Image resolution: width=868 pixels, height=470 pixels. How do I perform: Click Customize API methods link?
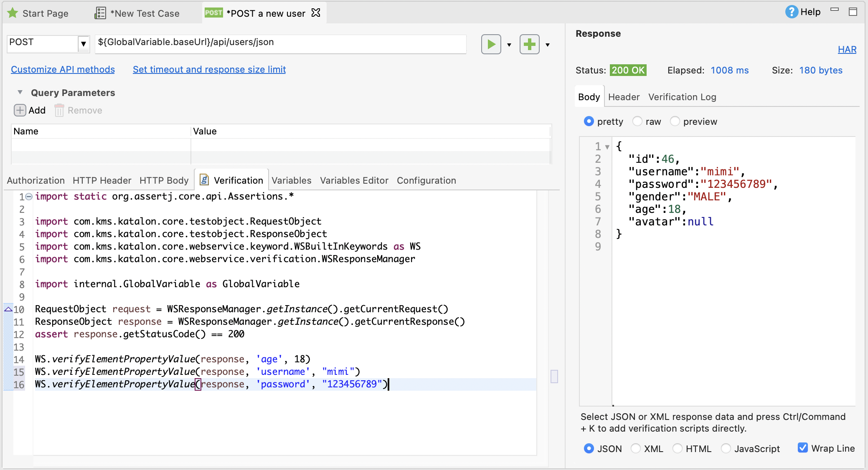63,69
